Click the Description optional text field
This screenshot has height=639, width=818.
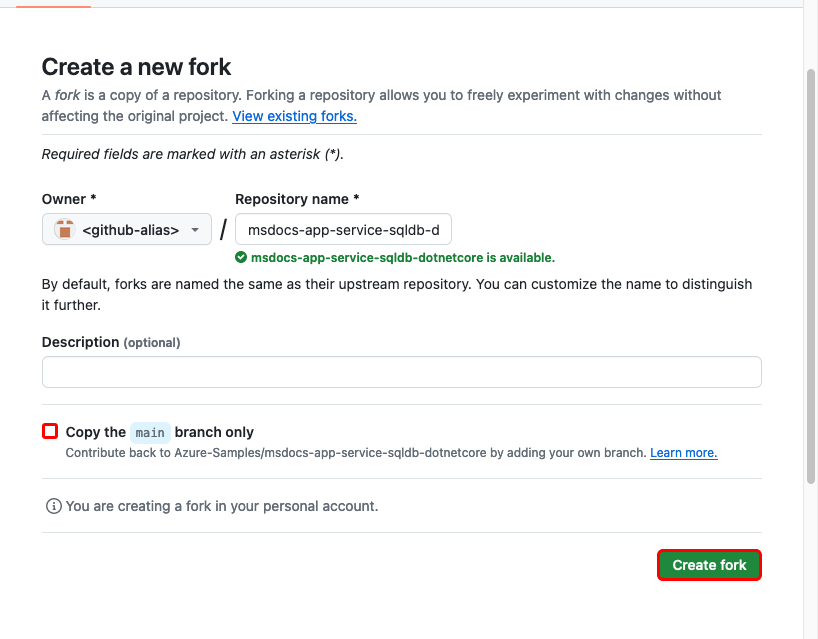(400, 371)
